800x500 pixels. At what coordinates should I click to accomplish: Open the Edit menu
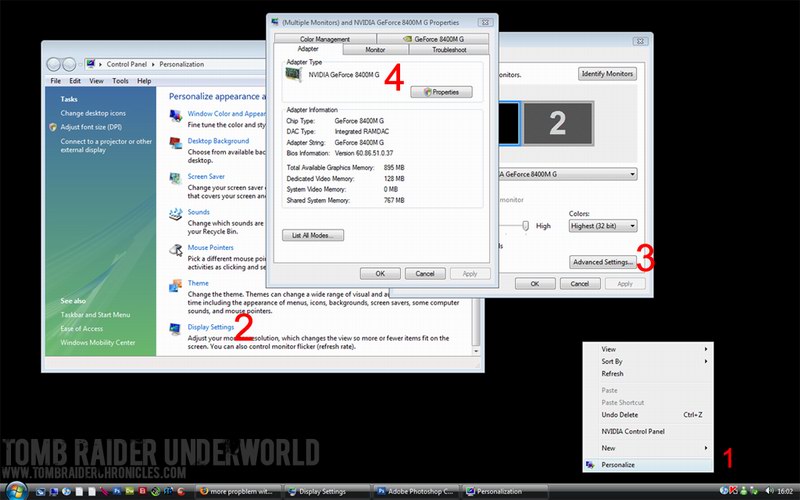75,81
